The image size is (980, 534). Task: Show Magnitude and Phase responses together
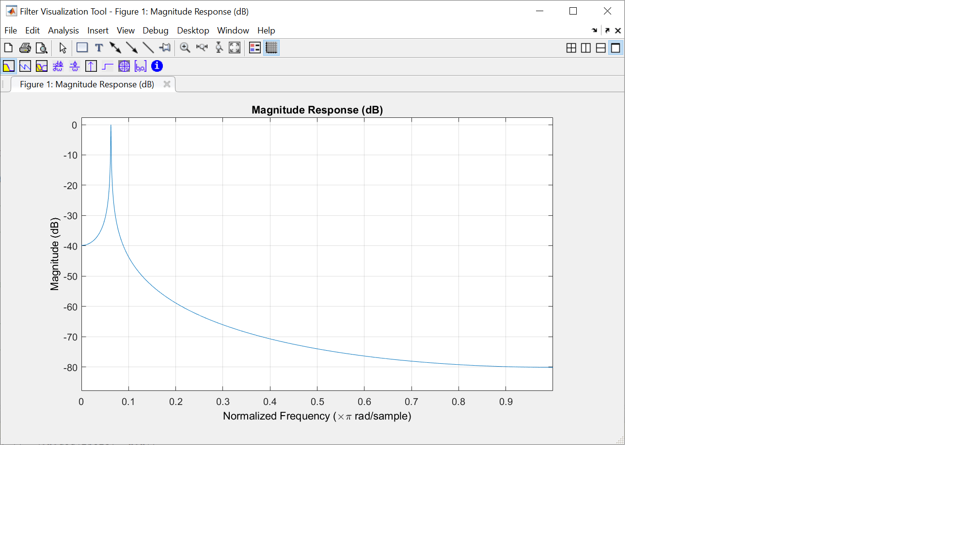tap(42, 66)
